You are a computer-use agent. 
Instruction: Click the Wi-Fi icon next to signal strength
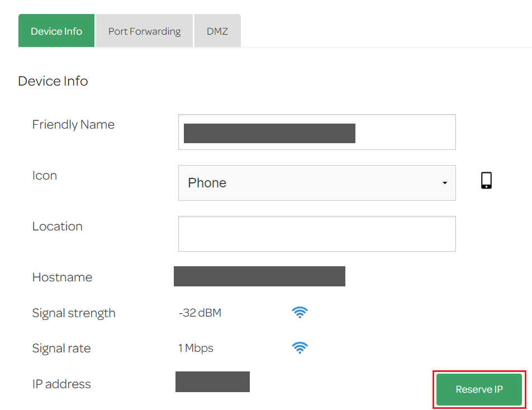300,313
